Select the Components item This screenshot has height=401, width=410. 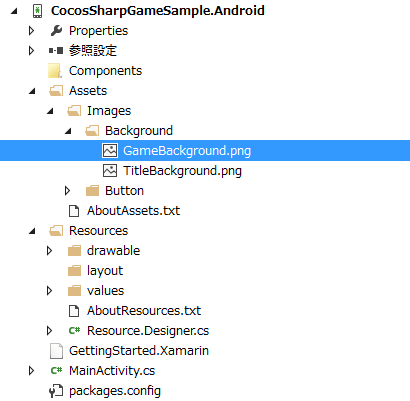pyautogui.click(x=105, y=71)
